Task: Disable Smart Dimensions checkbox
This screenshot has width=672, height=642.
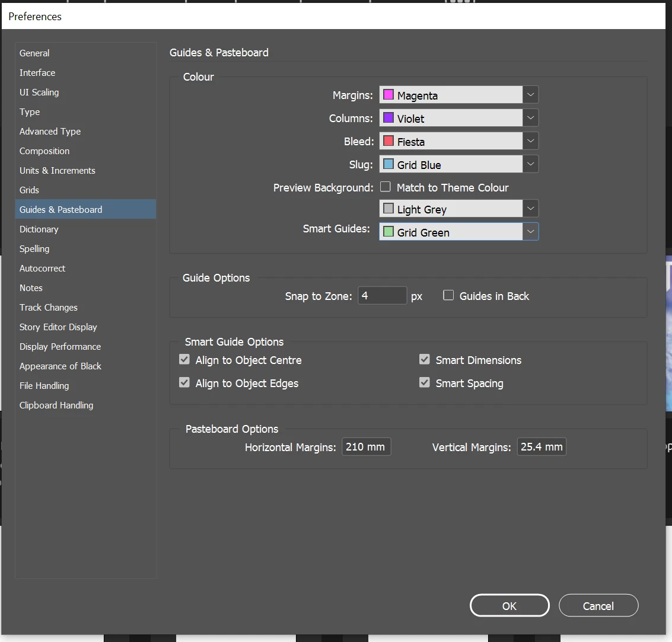Action: click(x=424, y=359)
